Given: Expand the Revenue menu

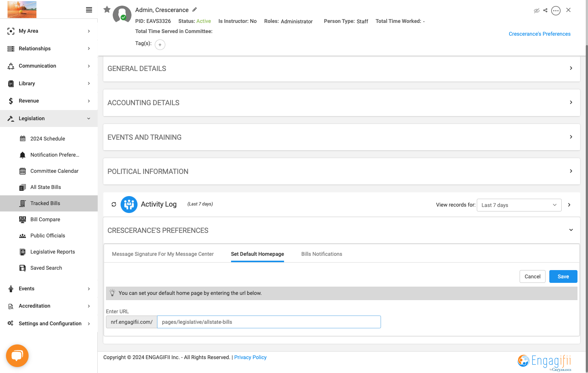Looking at the screenshot, I should tap(49, 101).
